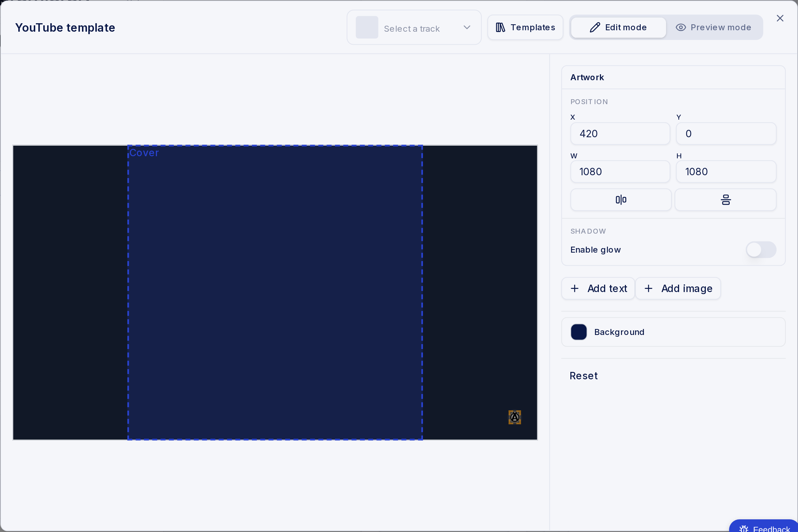Click the track thumbnail placeholder
The height and width of the screenshot is (532, 798).
367,27
